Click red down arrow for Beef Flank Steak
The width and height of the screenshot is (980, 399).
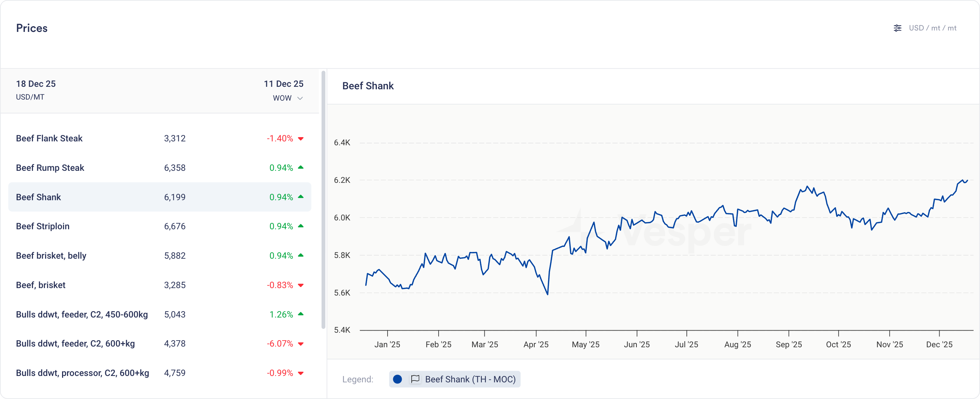(301, 139)
